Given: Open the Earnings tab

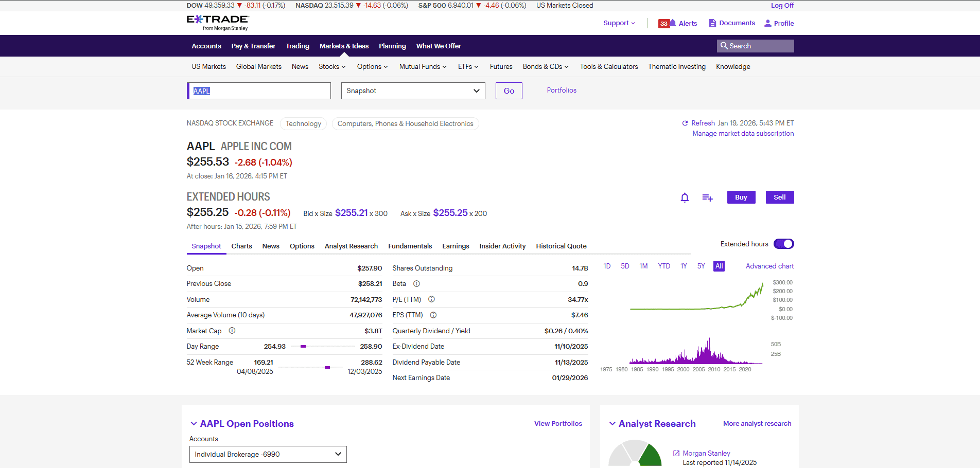Looking at the screenshot, I should (456, 246).
